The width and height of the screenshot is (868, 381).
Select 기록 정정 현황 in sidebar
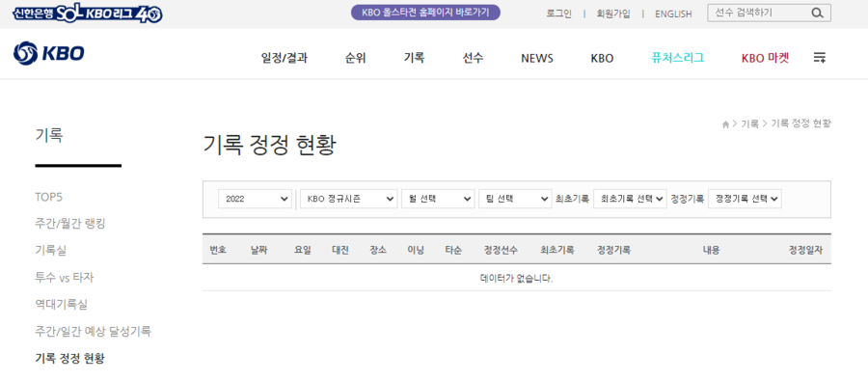pos(69,358)
